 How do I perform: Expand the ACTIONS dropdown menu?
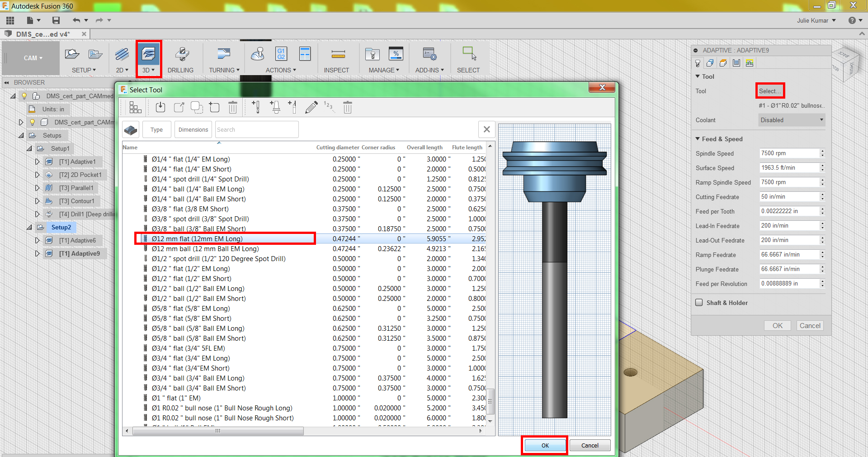281,70
